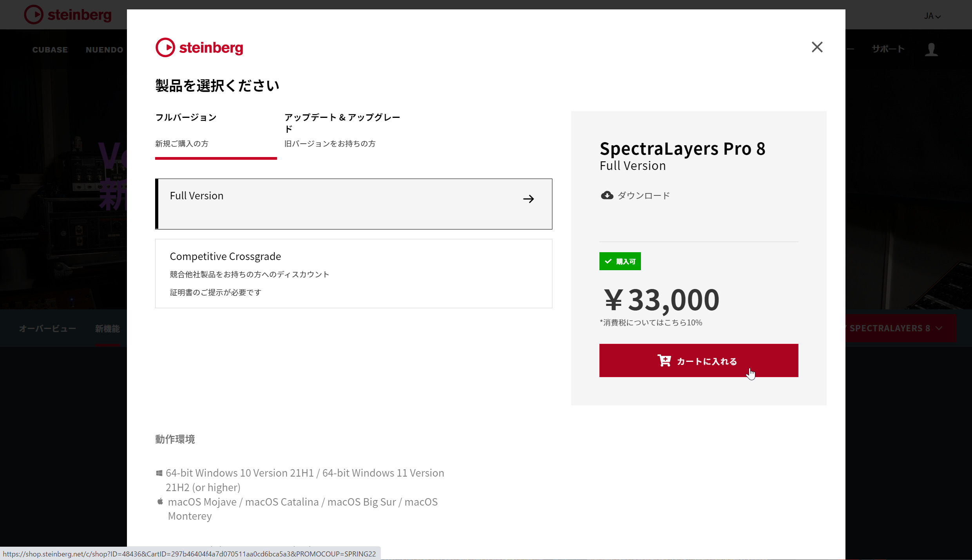The height and width of the screenshot is (560, 972).
Task: Click the Steinberg logo in the page header
Action: pos(68,15)
